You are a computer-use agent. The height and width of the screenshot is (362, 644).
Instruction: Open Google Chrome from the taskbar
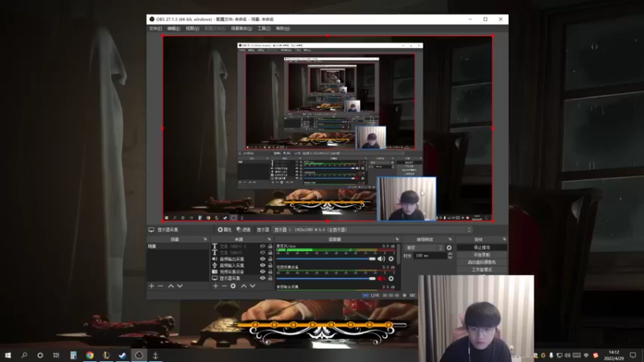[x=89, y=355]
